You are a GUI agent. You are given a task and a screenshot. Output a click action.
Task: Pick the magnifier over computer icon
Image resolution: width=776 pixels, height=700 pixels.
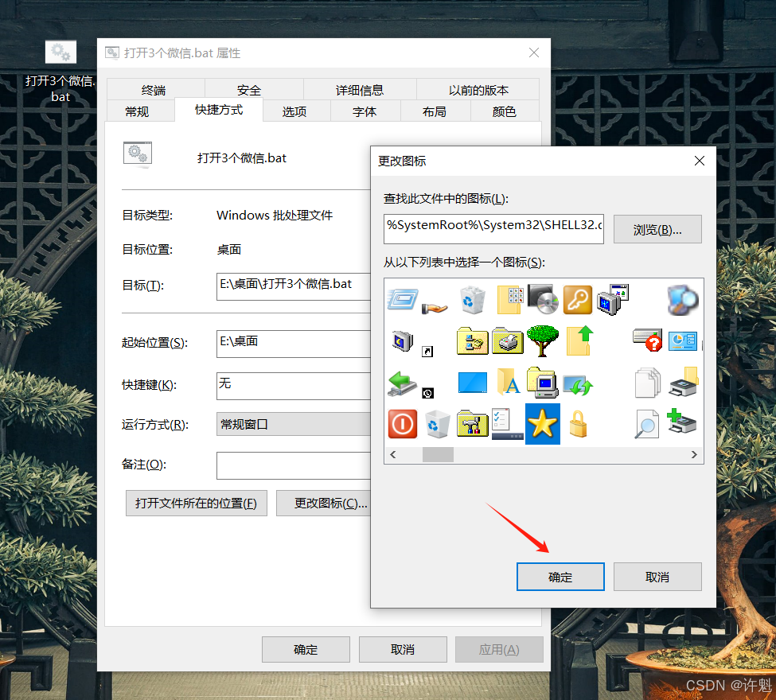pyautogui.click(x=682, y=300)
